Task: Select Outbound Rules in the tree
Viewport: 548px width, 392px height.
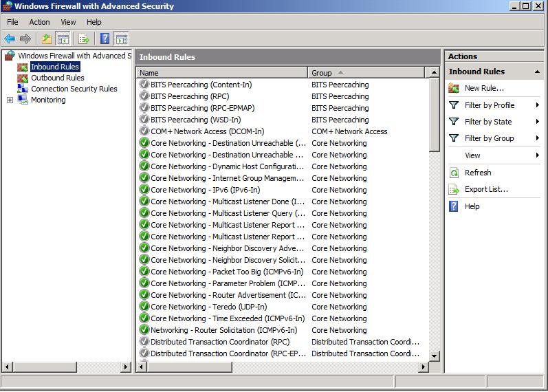Action: tap(58, 78)
